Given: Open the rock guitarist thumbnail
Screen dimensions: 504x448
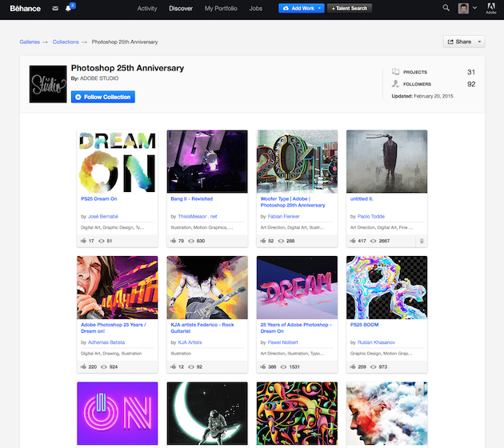Looking at the screenshot, I should pyautogui.click(x=207, y=287).
